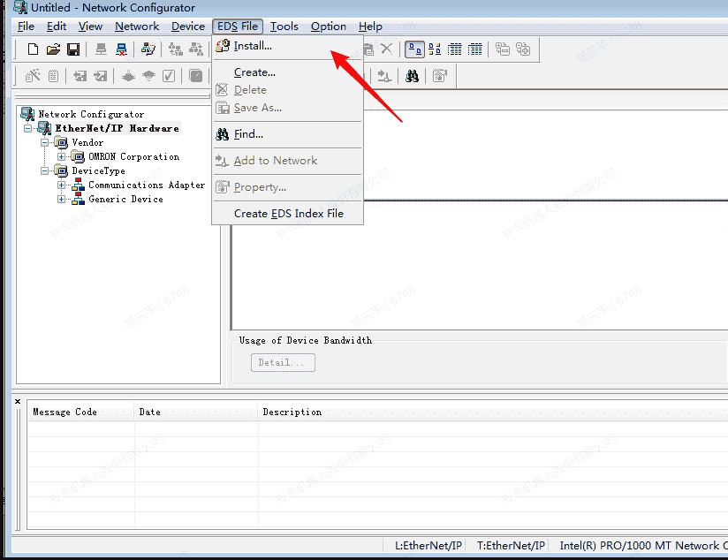Viewport: 728px width, 560px height.
Task: Expand the OMRON Corporation tree node
Action: (61, 157)
